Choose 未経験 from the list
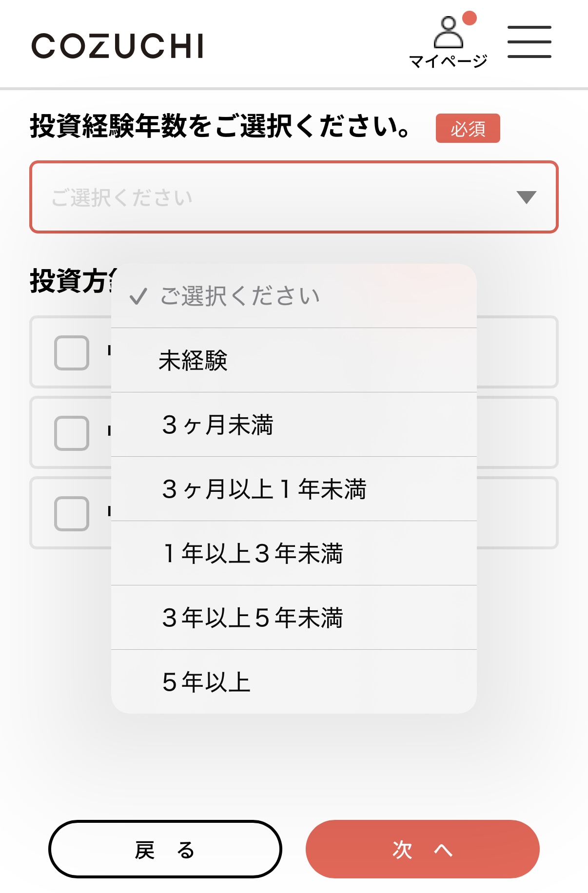 pos(193,361)
